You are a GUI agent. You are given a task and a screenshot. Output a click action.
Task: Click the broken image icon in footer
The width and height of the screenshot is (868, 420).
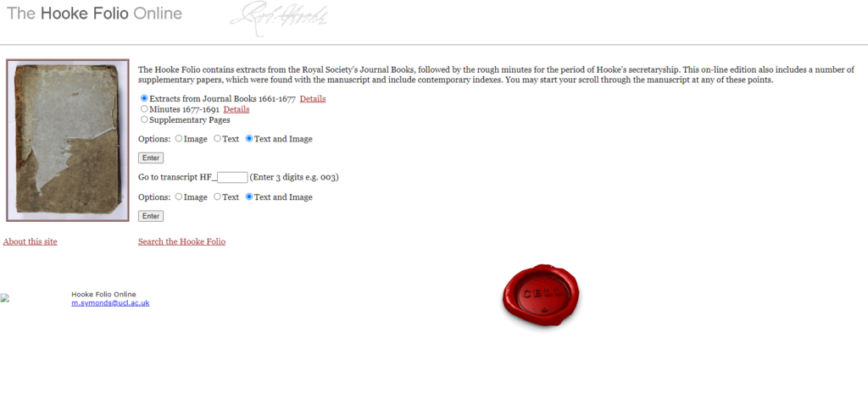(x=5, y=298)
